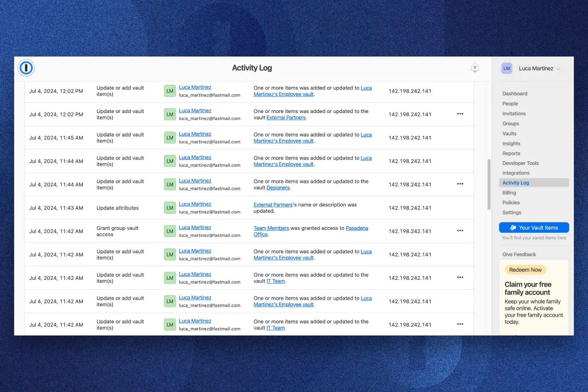
Task: Open the External Partners vault link
Action: click(286, 118)
